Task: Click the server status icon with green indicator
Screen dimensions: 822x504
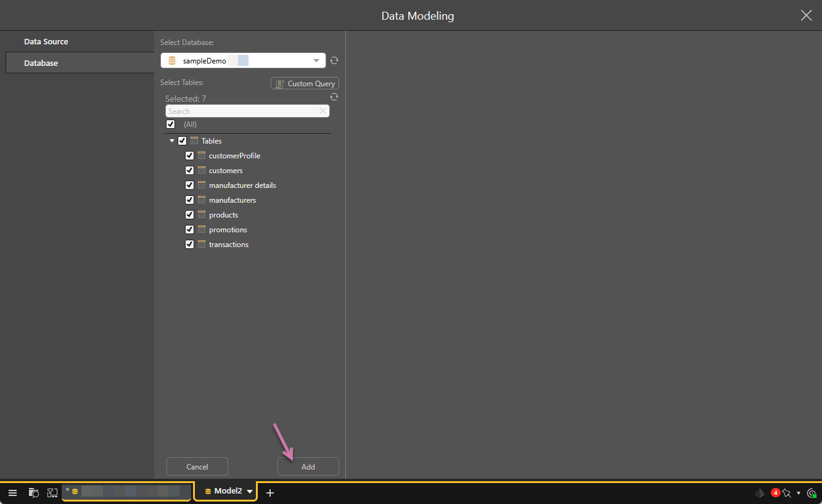Action: coord(812,492)
